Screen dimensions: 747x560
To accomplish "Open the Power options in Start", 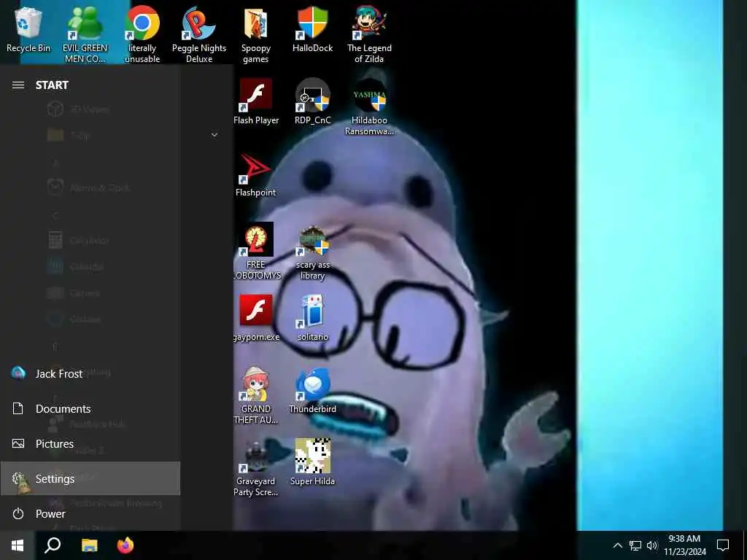I will pyautogui.click(x=90, y=514).
